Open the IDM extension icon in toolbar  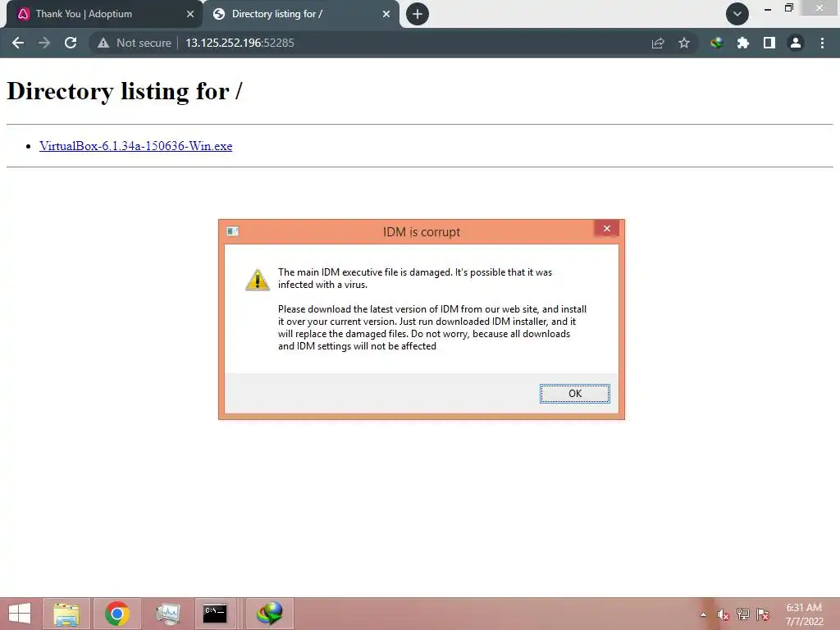click(717, 43)
